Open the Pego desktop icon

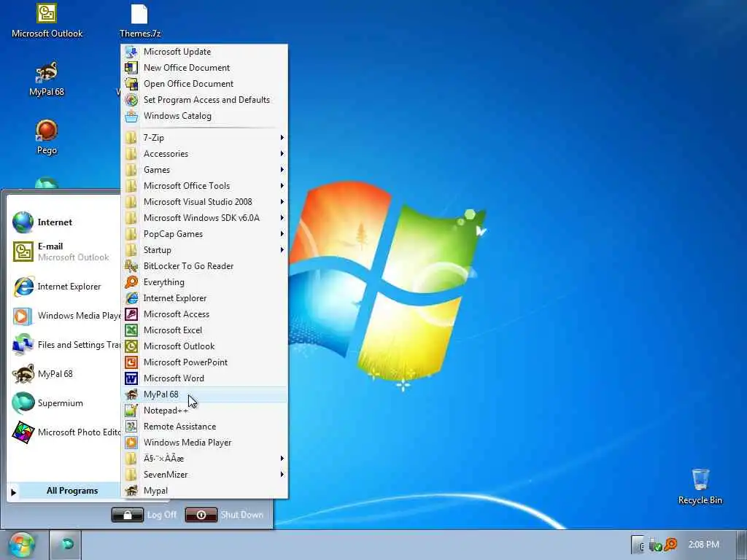pyautogui.click(x=47, y=137)
